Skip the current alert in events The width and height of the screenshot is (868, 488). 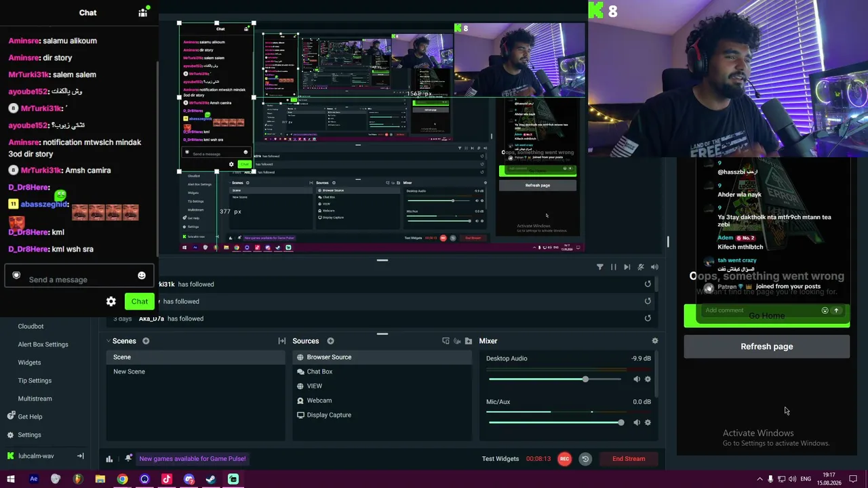tap(627, 267)
